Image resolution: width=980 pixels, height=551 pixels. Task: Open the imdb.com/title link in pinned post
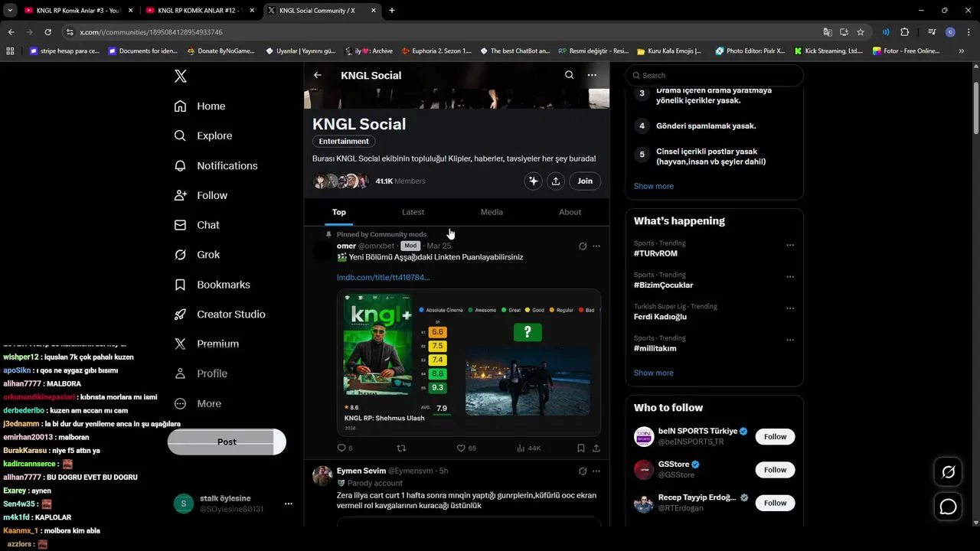(384, 277)
